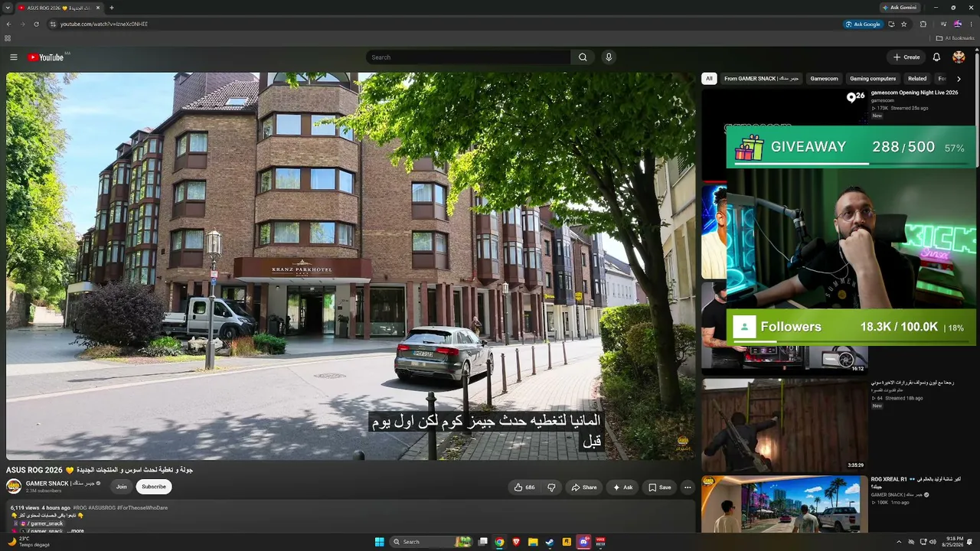This screenshot has width=980, height=551.
Task: Select the Related filter chip
Action: pos(917,79)
